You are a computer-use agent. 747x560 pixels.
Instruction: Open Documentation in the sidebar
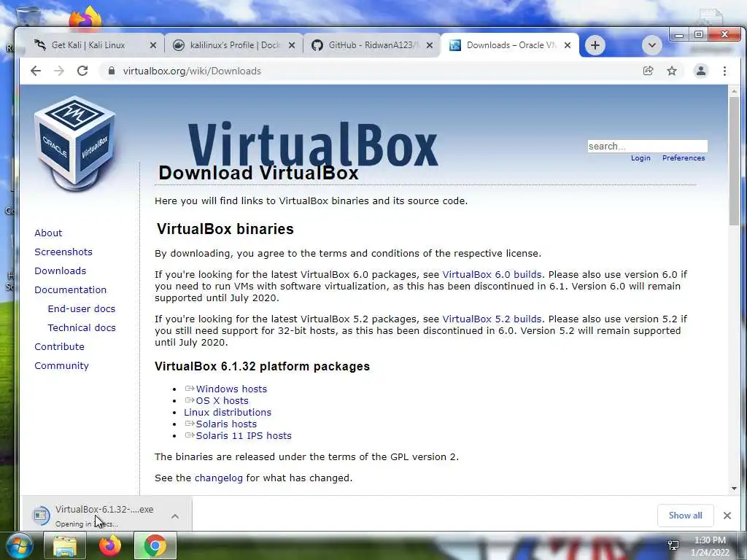coord(71,290)
